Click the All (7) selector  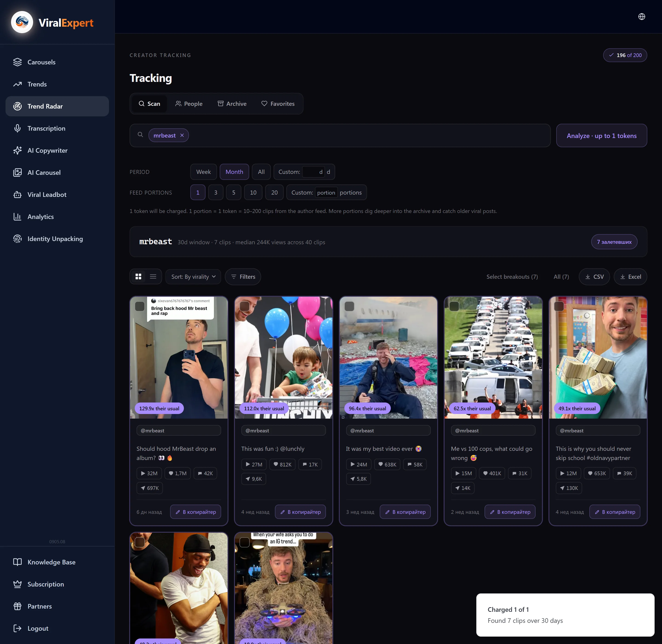pos(561,277)
